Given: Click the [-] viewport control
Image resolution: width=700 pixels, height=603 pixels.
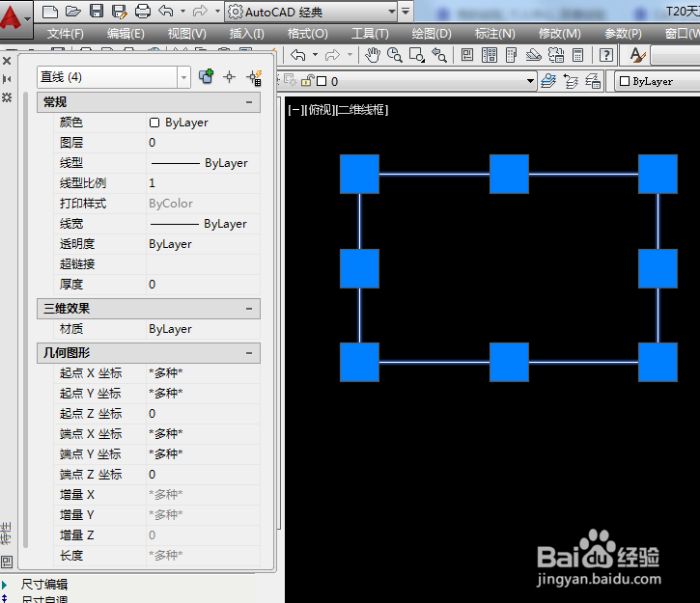Looking at the screenshot, I should (296, 110).
